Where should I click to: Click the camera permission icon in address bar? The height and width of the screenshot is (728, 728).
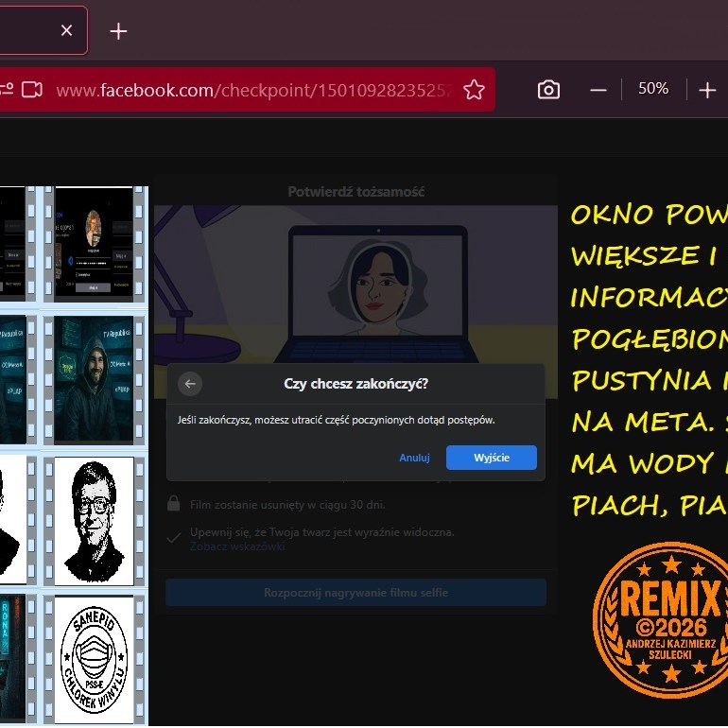pyautogui.click(x=32, y=90)
